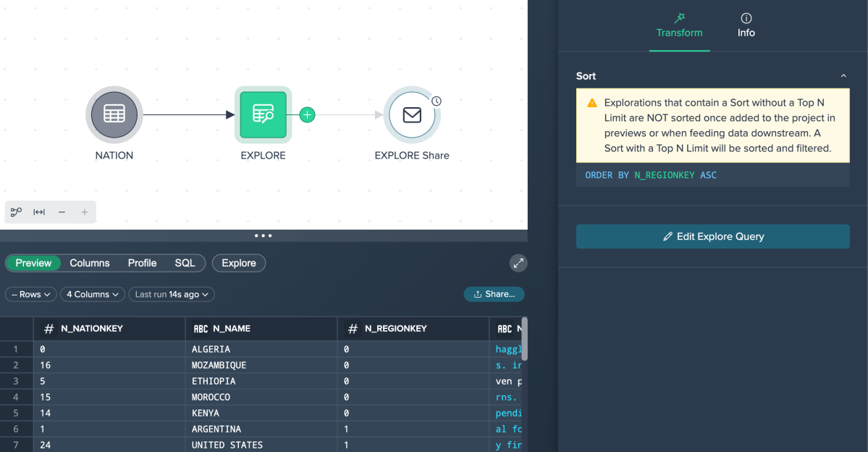Click the KENYA cell
The height and width of the screenshot is (452, 868).
click(x=261, y=413)
